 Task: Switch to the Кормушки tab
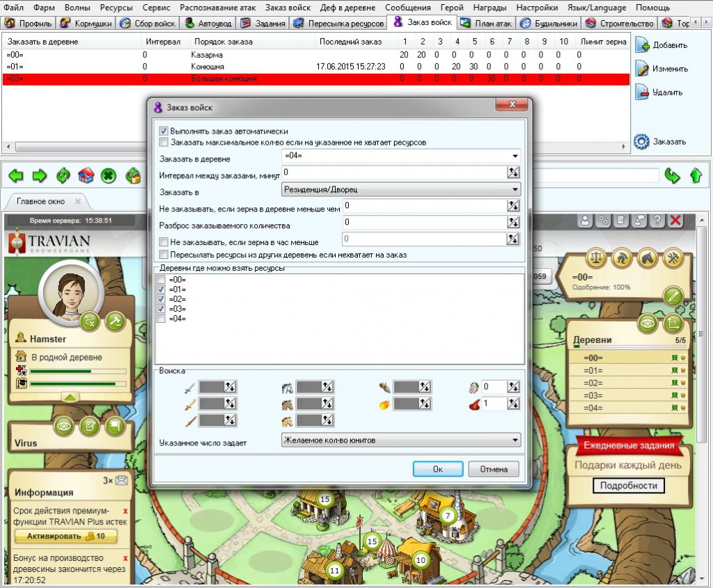[x=86, y=23]
